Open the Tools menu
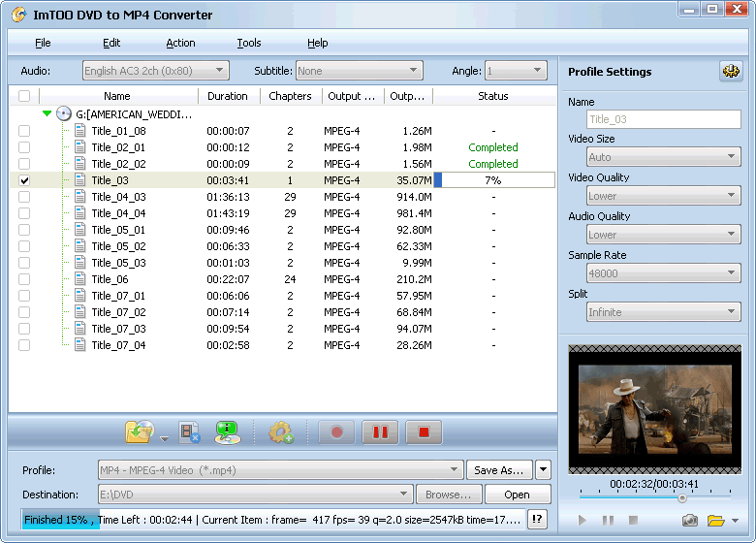 point(249,43)
